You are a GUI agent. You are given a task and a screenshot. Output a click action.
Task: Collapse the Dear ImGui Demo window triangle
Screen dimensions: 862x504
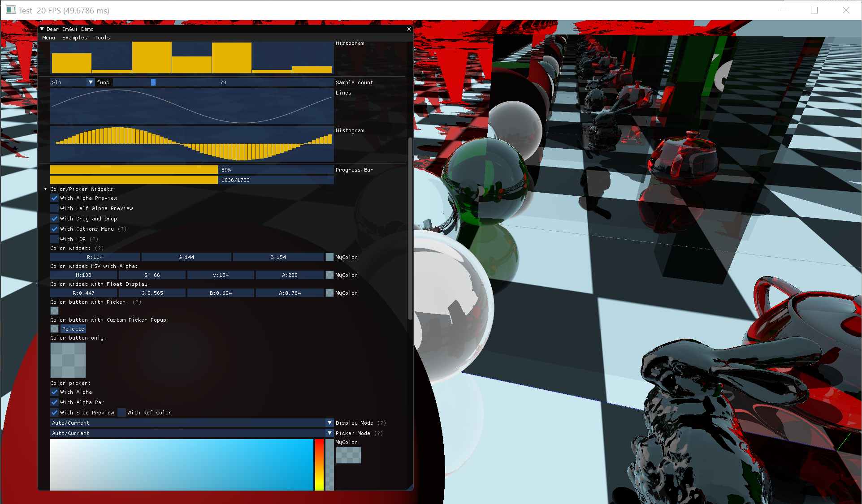42,29
